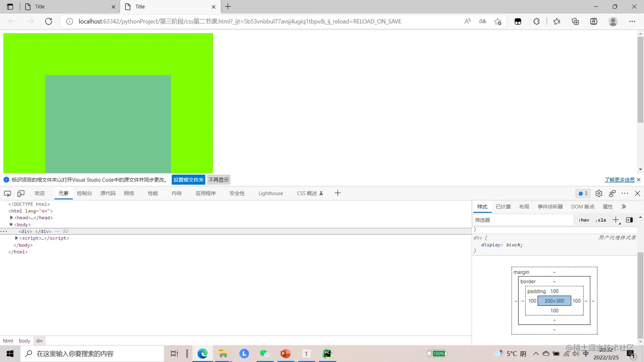The width and height of the screenshot is (644, 362).
Task: Click the 300×300 content box in box model
Action: 554,301
